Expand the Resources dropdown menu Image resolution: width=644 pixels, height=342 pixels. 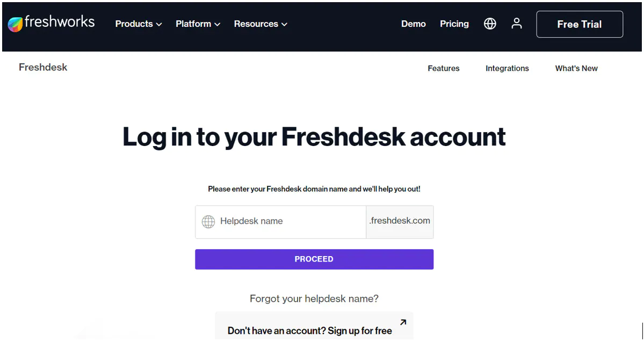(261, 24)
